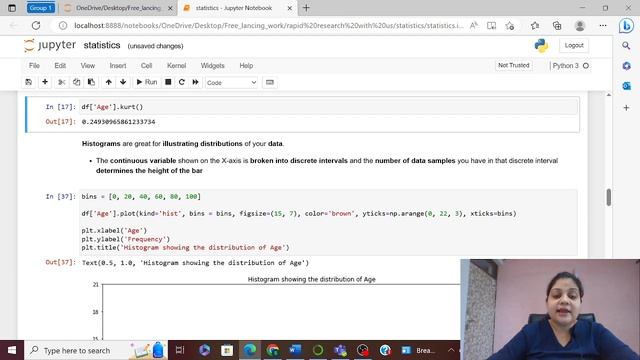Click the Logout button

point(574,45)
